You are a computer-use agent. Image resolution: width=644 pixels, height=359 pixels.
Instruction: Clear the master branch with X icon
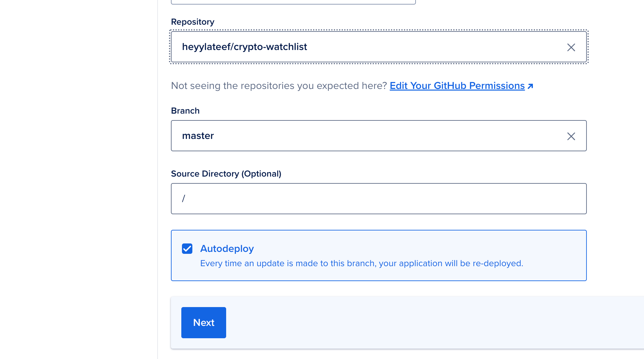(x=571, y=136)
